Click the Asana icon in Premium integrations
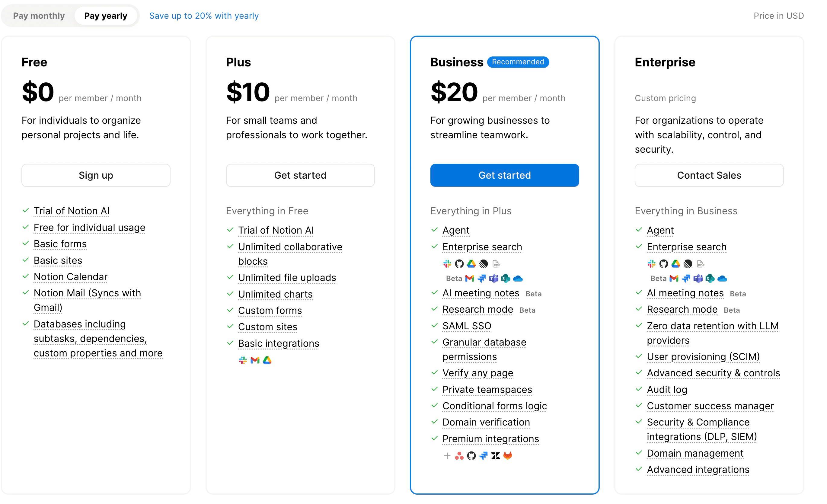 (459, 456)
